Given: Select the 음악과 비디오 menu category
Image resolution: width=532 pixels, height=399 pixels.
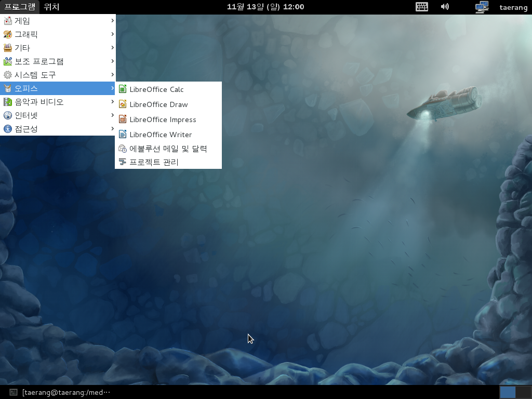Looking at the screenshot, I should (58, 102).
